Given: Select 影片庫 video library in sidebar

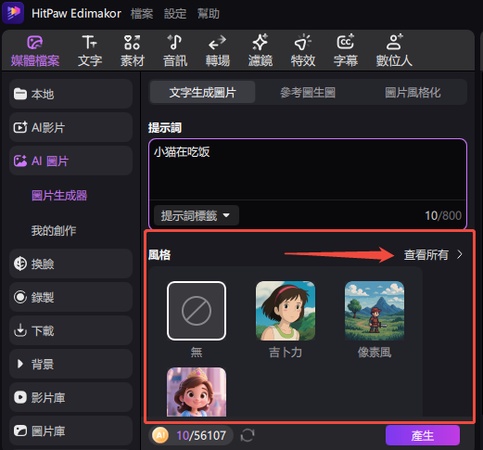Looking at the screenshot, I should click(71, 397).
